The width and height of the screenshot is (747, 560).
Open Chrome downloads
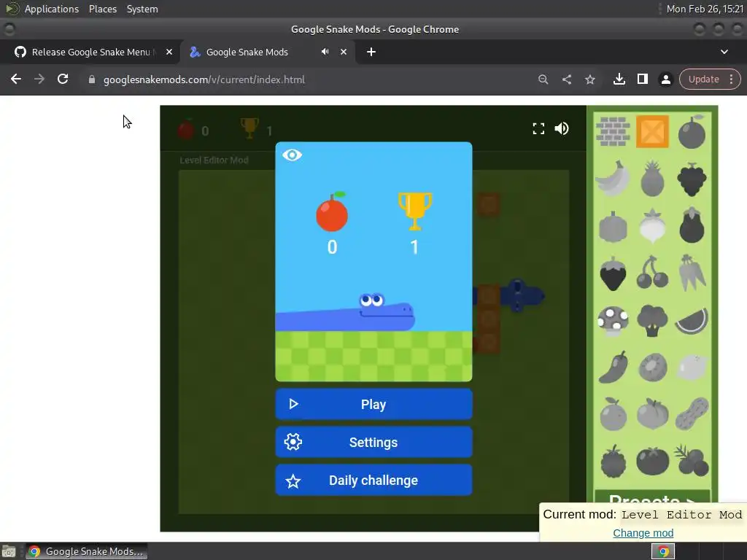pyautogui.click(x=619, y=79)
